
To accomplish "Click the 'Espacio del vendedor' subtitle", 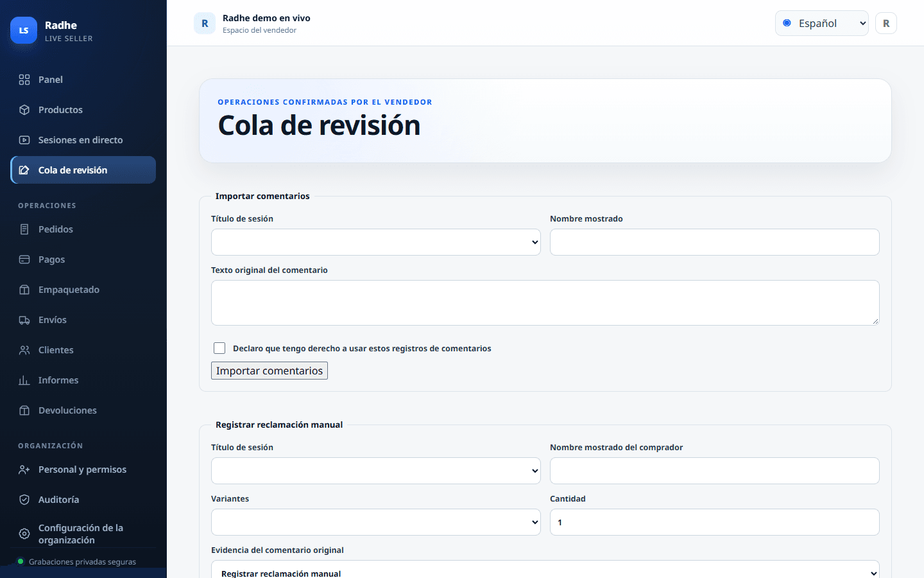I will tap(259, 30).
